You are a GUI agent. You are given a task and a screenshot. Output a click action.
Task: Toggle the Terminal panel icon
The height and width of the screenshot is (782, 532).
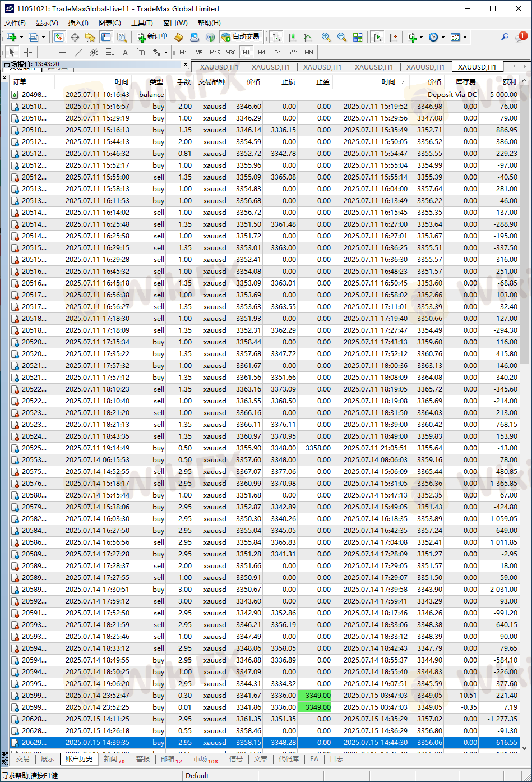click(x=105, y=37)
